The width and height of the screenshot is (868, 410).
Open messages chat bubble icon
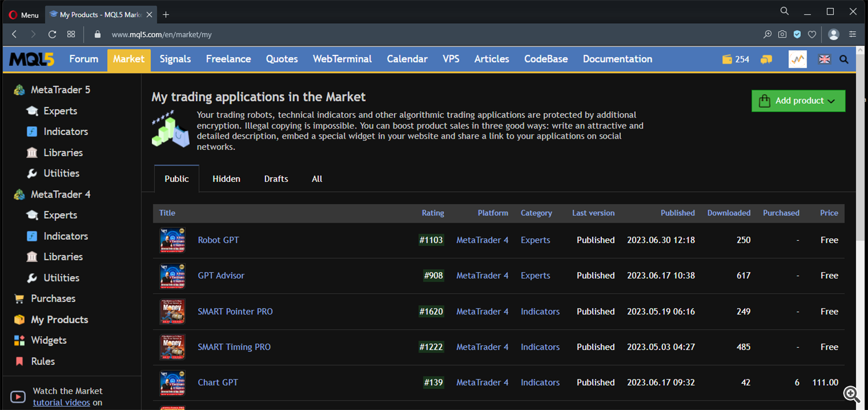(x=766, y=59)
